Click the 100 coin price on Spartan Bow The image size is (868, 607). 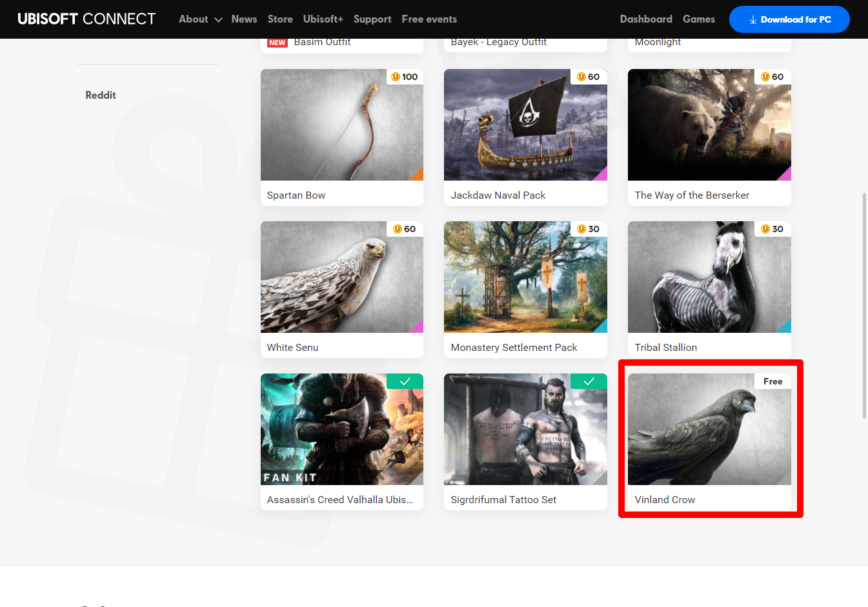pyautogui.click(x=405, y=77)
